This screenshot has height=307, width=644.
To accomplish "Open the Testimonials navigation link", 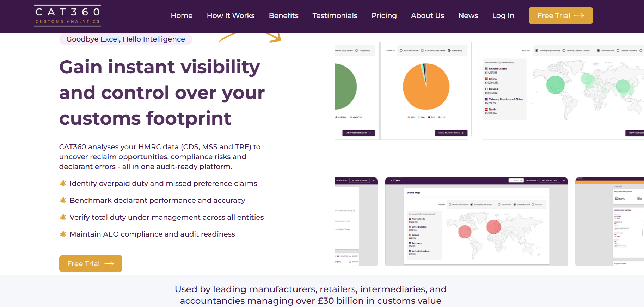I will [335, 15].
